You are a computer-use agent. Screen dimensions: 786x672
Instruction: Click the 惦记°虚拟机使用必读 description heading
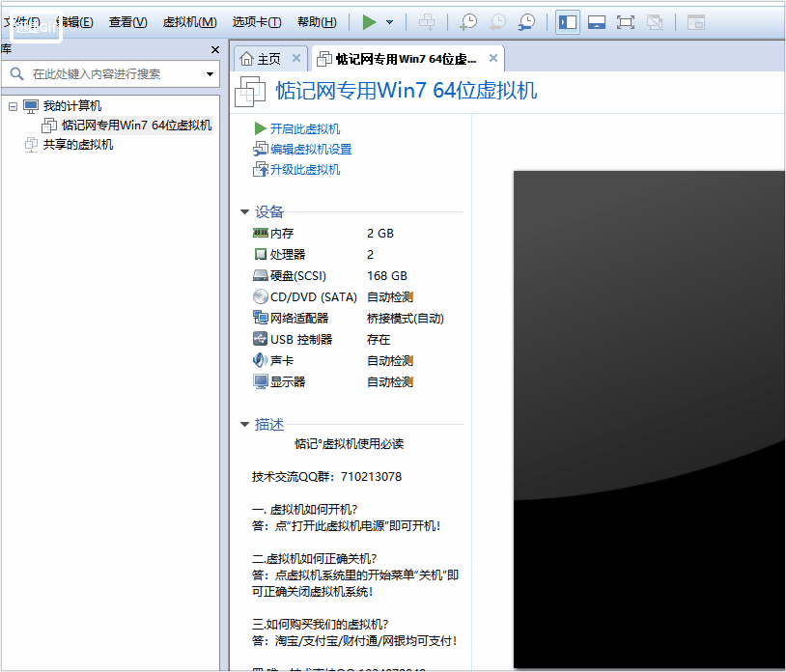[349, 444]
